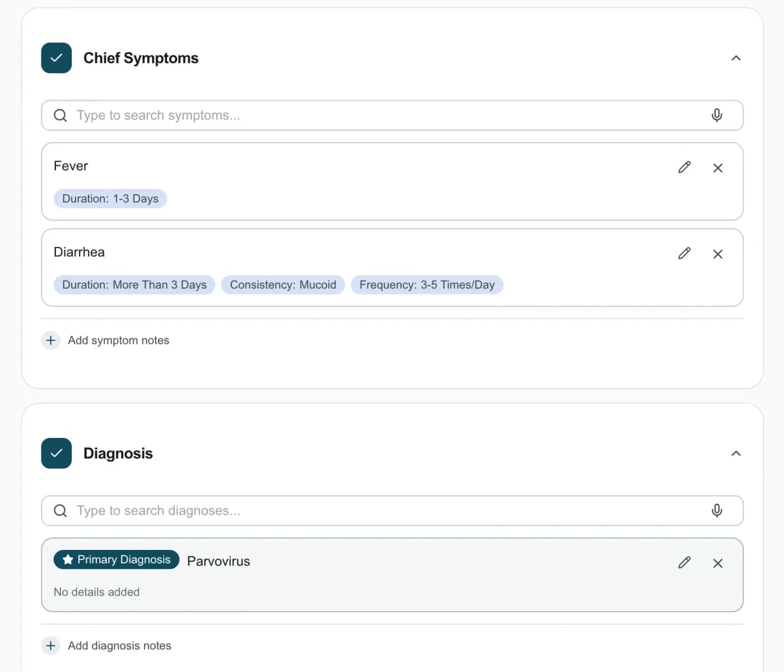Viewport: 784px width, 672px height.
Task: Edit the Fever symptom with pencil icon
Action: [684, 167]
